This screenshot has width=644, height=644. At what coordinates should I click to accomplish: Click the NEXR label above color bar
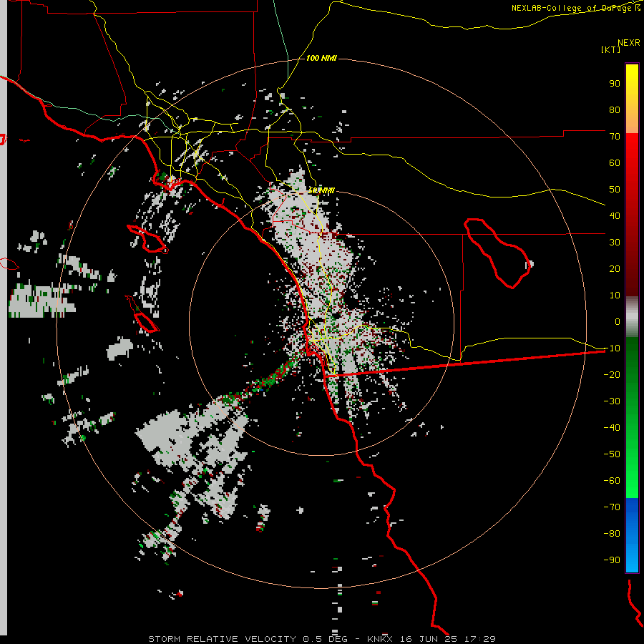pyautogui.click(x=629, y=43)
